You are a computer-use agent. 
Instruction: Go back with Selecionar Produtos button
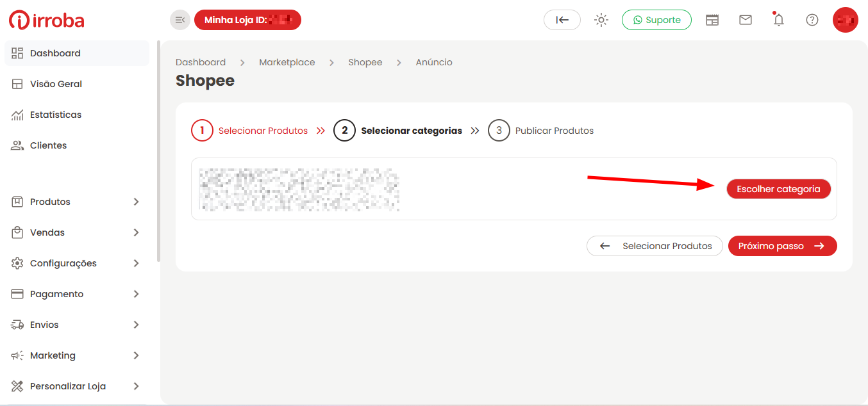coord(655,246)
